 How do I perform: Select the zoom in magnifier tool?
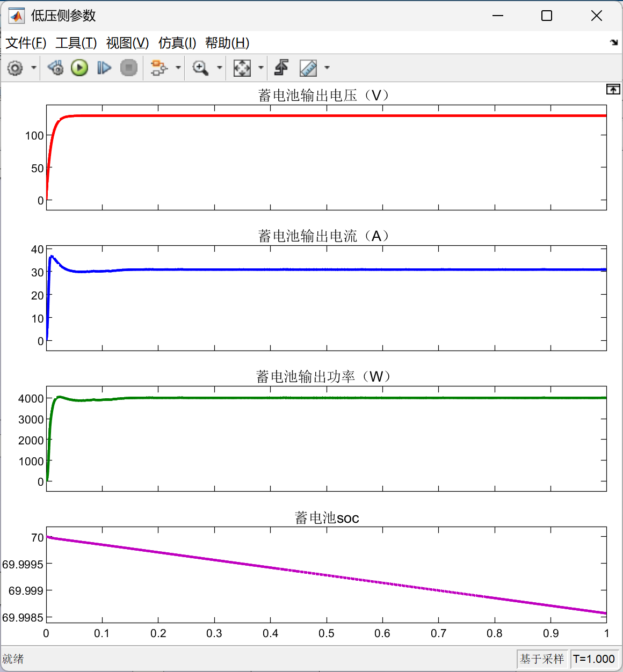(200, 68)
